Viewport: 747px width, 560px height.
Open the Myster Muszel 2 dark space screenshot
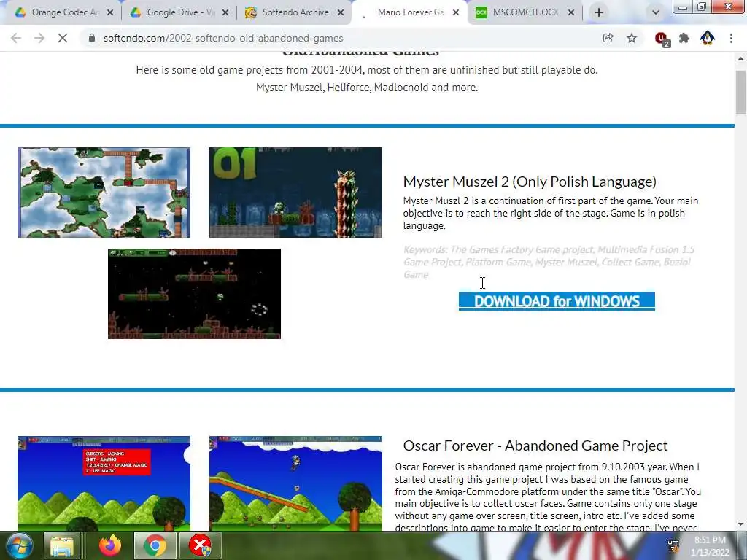click(x=194, y=294)
